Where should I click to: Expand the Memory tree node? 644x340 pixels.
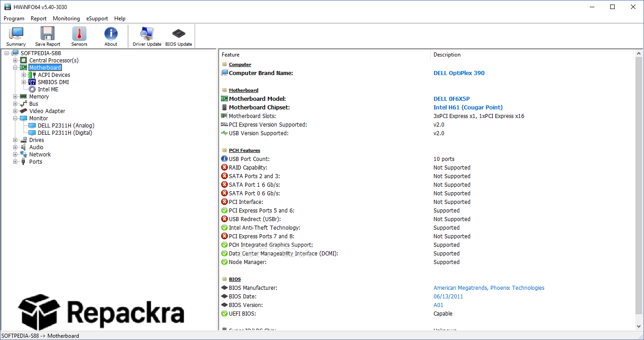pos(15,97)
